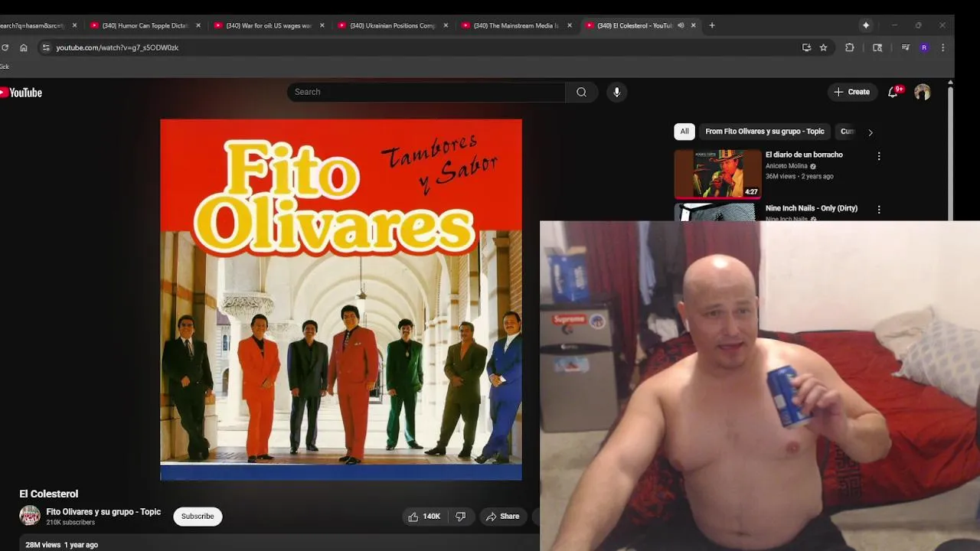Click the 210K subscribers text
This screenshot has height=551, width=980.
[x=70, y=523]
